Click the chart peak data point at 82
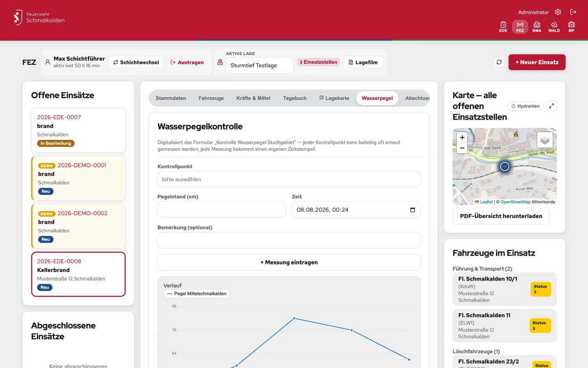 click(x=294, y=318)
